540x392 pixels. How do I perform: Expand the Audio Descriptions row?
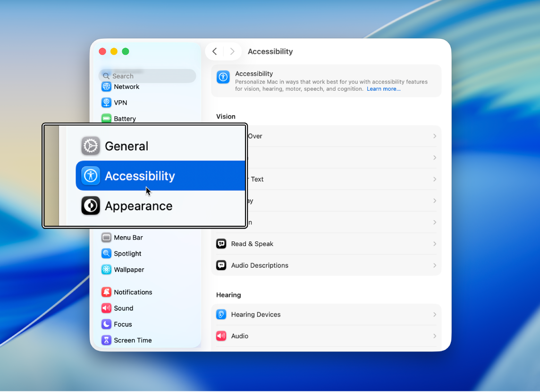(434, 265)
